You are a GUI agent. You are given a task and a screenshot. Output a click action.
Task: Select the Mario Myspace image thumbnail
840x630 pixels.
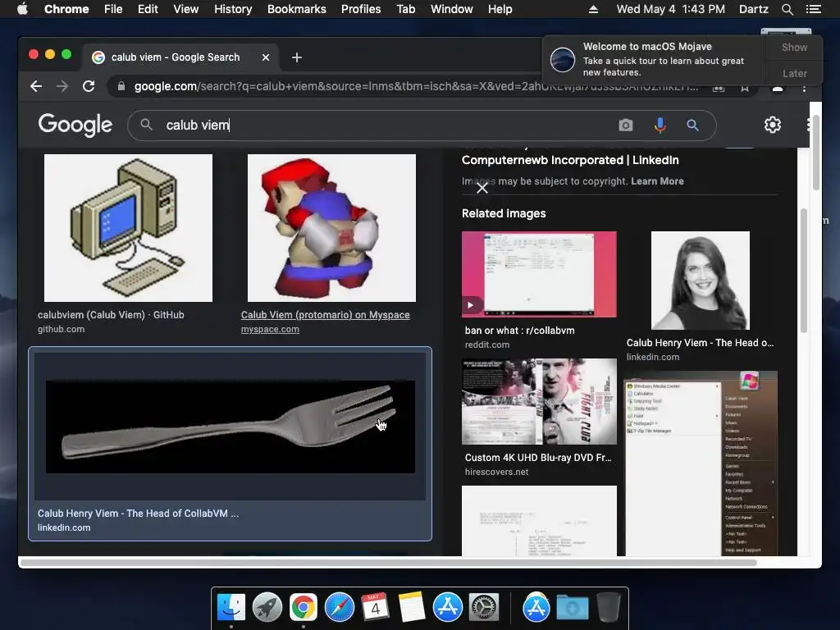click(331, 228)
